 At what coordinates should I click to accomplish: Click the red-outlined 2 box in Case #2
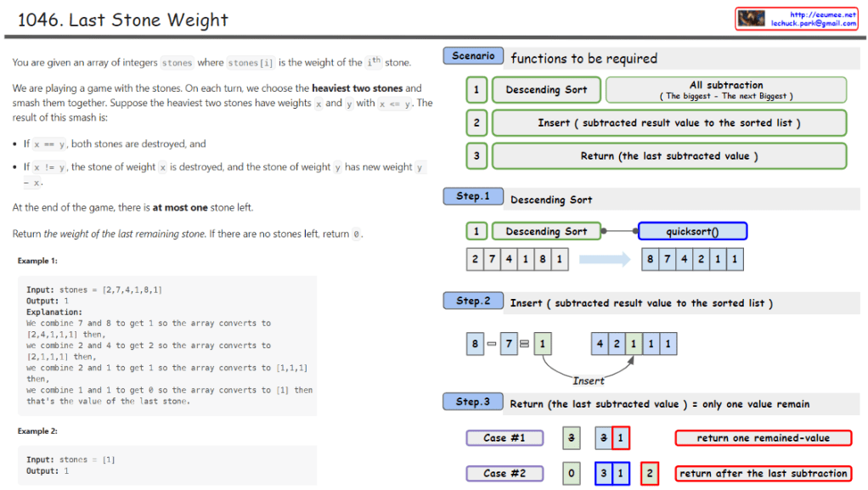pos(650,473)
